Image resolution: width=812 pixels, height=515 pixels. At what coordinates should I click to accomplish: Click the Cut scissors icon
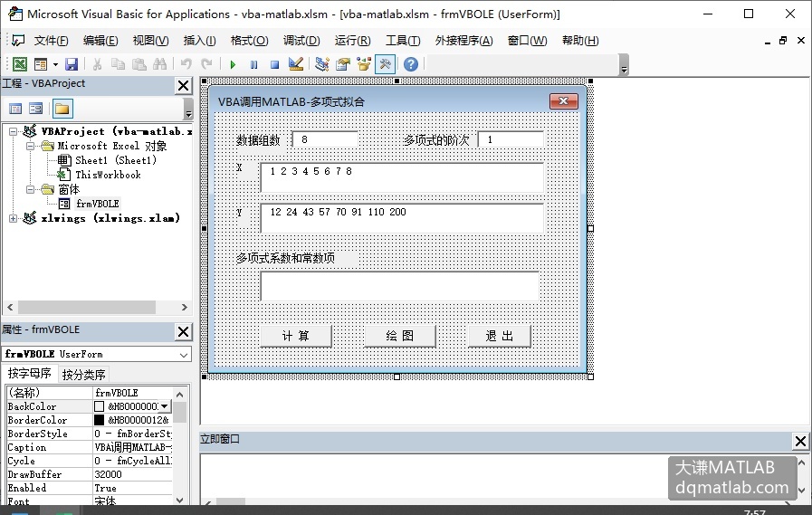(97, 64)
